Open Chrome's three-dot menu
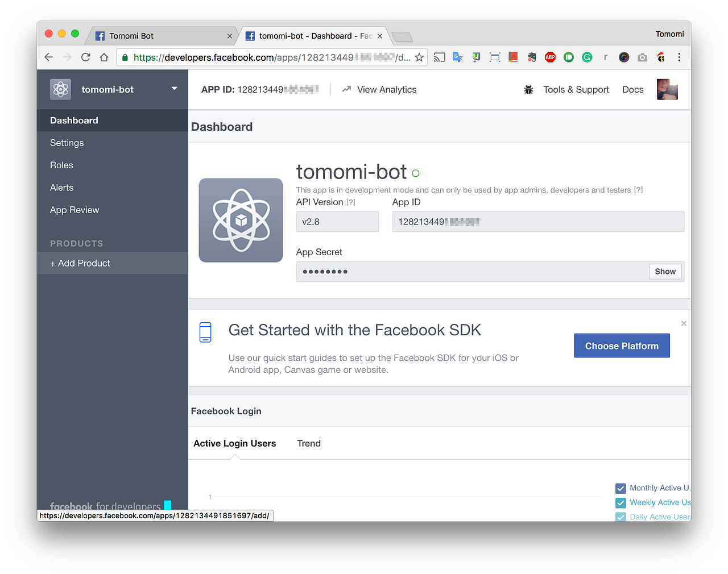The height and width of the screenshot is (574, 728). (x=679, y=57)
